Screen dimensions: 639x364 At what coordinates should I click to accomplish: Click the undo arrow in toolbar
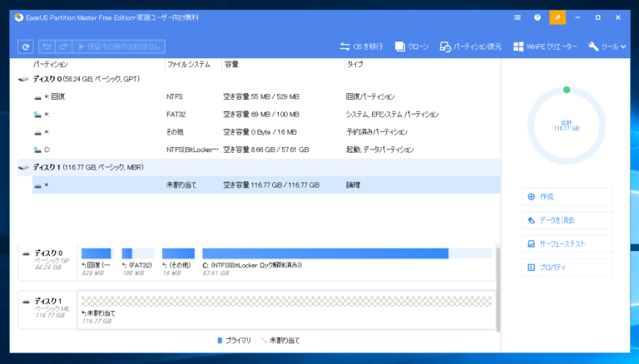tap(47, 47)
